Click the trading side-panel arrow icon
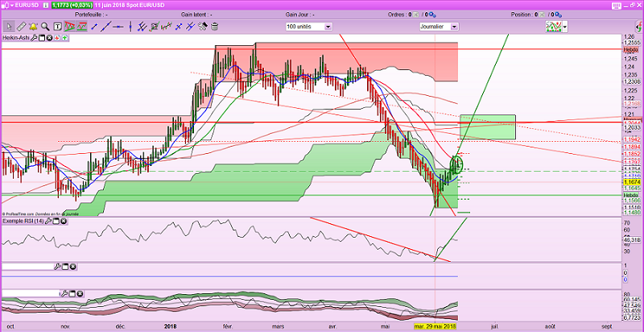Screen dimensions: 644x332 coord(639,27)
